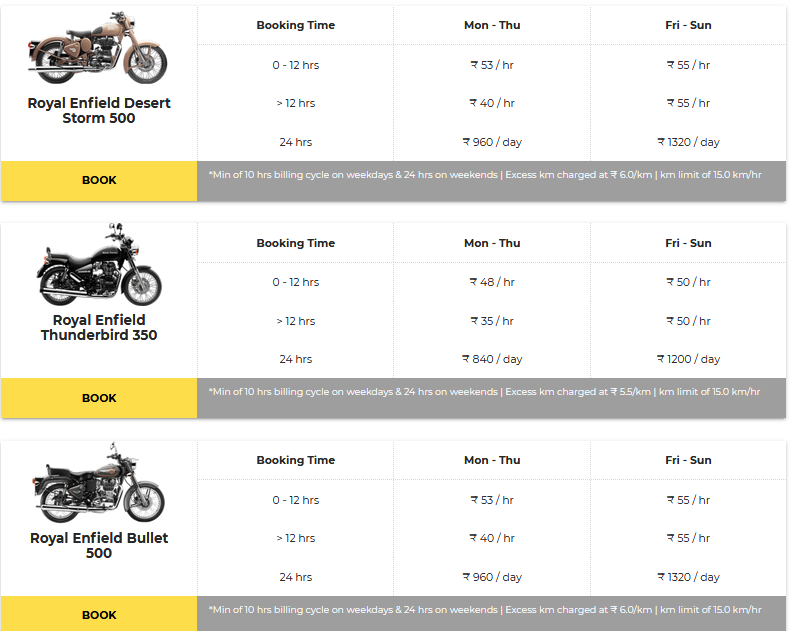Viewport: 791px width, 631px height.
Task: Select Thunderbird ₹ 1200 / day weekend rate
Action: (x=688, y=359)
